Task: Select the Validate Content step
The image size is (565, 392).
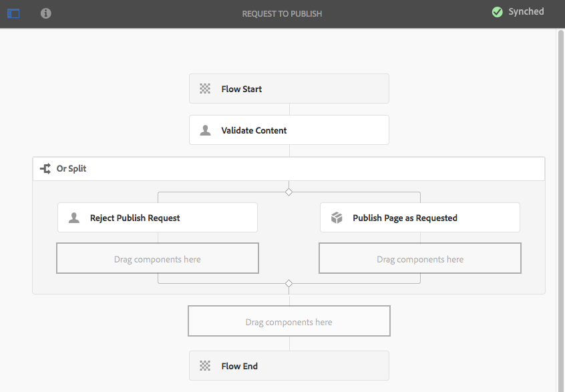Action: pyautogui.click(x=289, y=130)
